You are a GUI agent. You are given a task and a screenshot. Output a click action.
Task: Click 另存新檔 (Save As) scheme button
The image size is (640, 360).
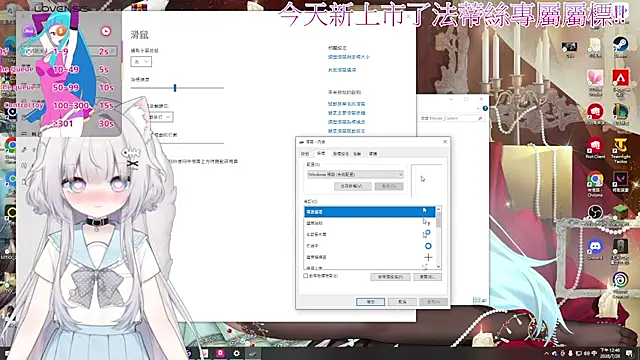click(x=353, y=186)
